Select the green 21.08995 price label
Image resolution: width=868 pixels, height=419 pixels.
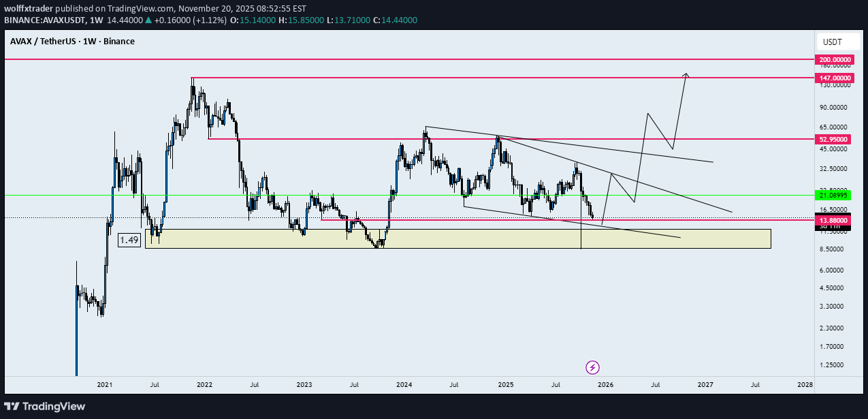[835, 195]
